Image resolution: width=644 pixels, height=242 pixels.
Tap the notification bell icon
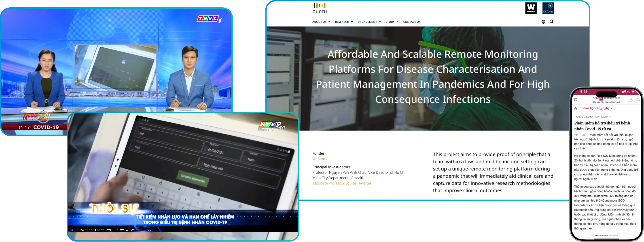click(638, 100)
